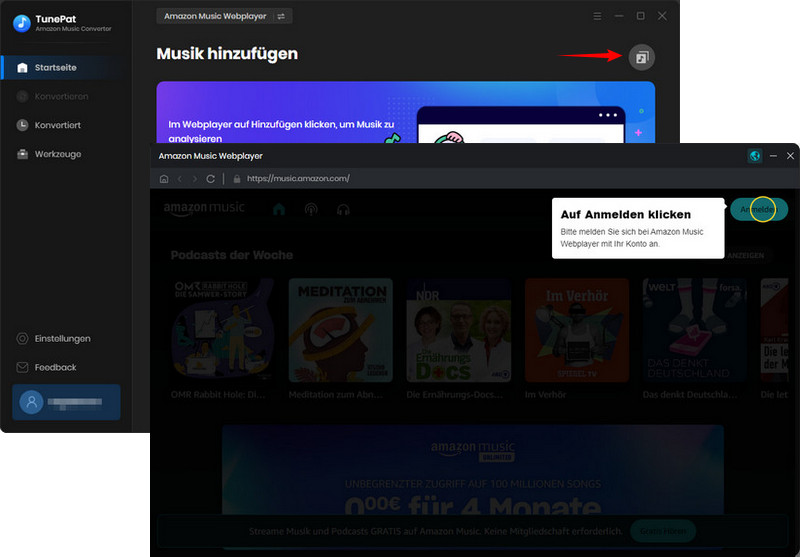Image resolution: width=800 pixels, height=557 pixels.
Task: Click the TunePat Webplayer instruction banner
Action: tap(406, 112)
